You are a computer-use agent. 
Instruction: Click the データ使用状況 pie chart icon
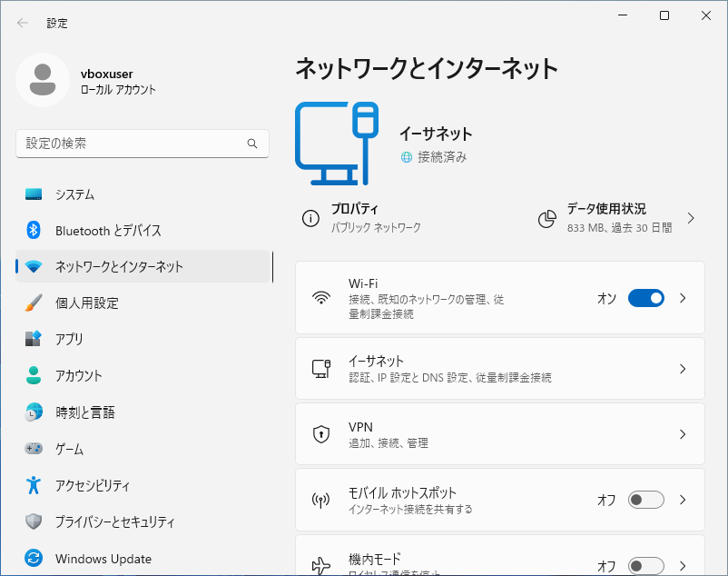pyautogui.click(x=547, y=219)
